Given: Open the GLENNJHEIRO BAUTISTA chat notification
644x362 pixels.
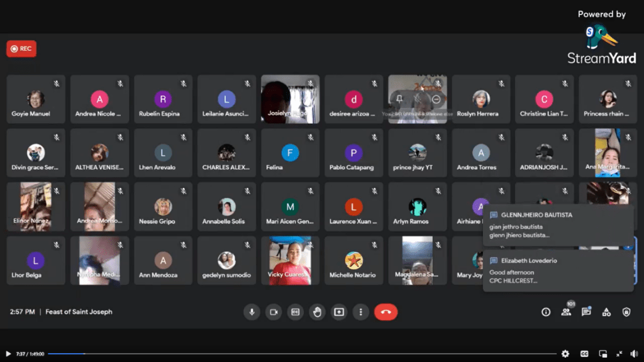Looking at the screenshot, I should [558, 225].
